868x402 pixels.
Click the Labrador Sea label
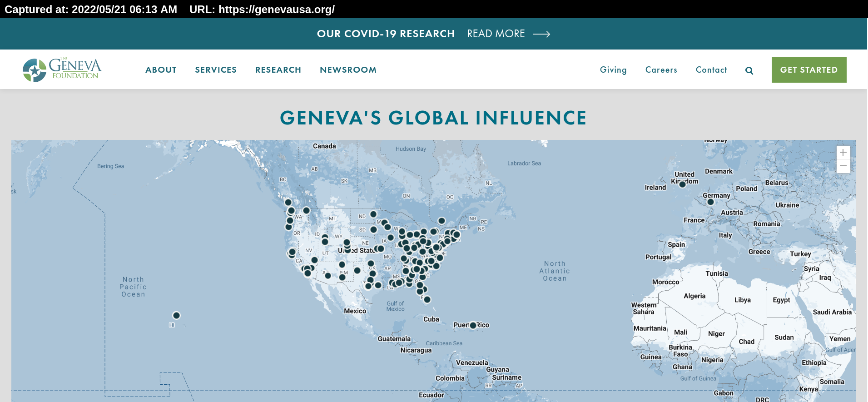pyautogui.click(x=524, y=164)
